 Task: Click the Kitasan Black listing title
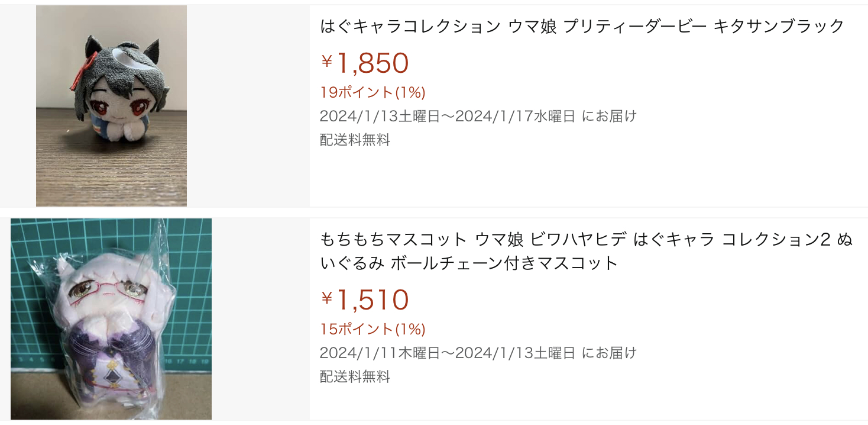[x=582, y=26]
